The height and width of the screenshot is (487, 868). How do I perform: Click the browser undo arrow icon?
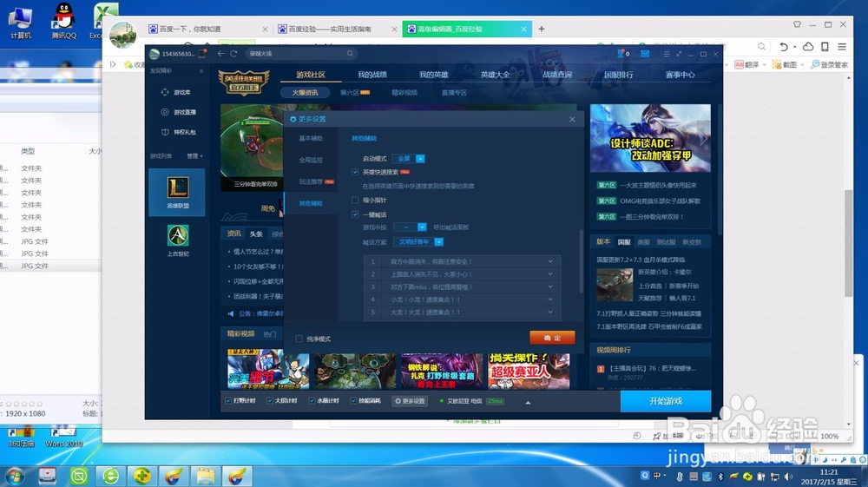click(783, 47)
